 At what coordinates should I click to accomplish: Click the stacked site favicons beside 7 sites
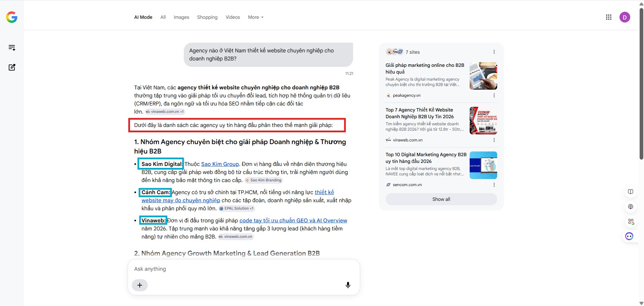[x=394, y=52]
